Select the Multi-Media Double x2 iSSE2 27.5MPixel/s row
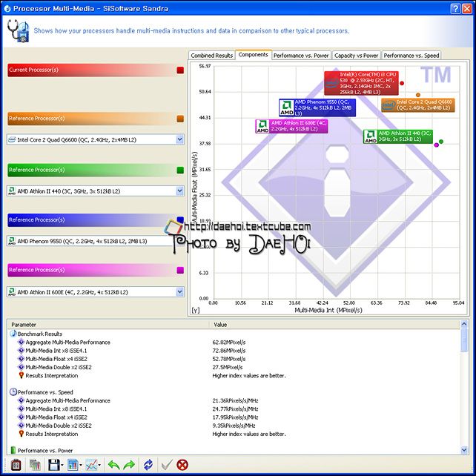Viewport: 476px width, 476px height. pos(234,367)
